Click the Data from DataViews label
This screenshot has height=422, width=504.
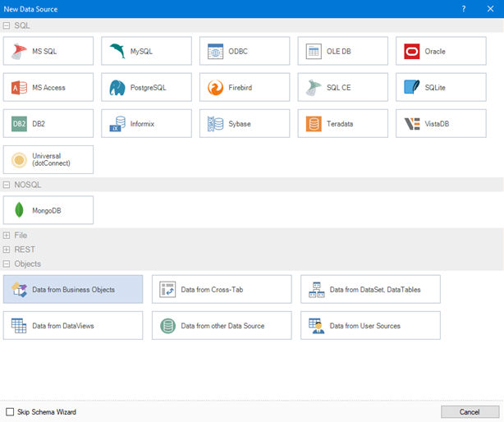tap(63, 326)
